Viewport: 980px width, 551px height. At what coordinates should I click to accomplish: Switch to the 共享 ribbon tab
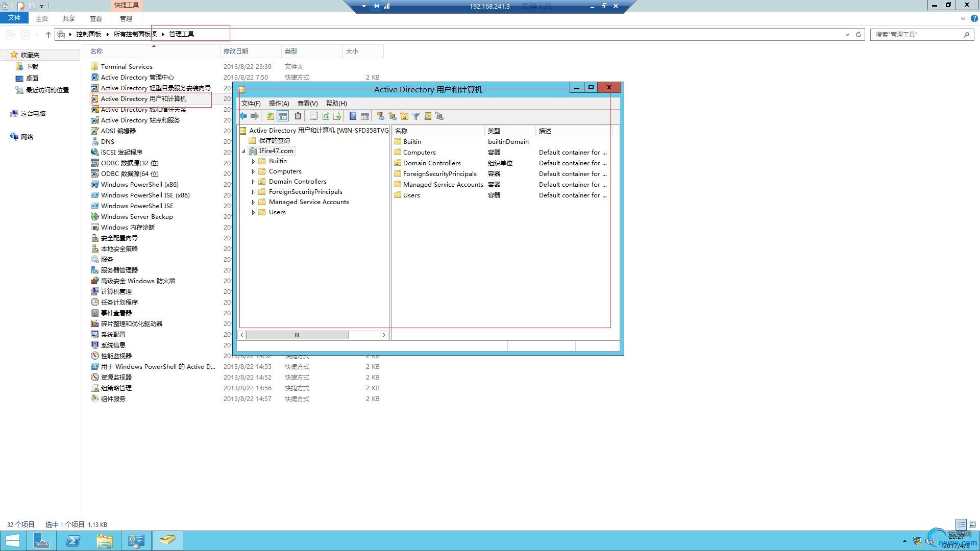pos(68,18)
